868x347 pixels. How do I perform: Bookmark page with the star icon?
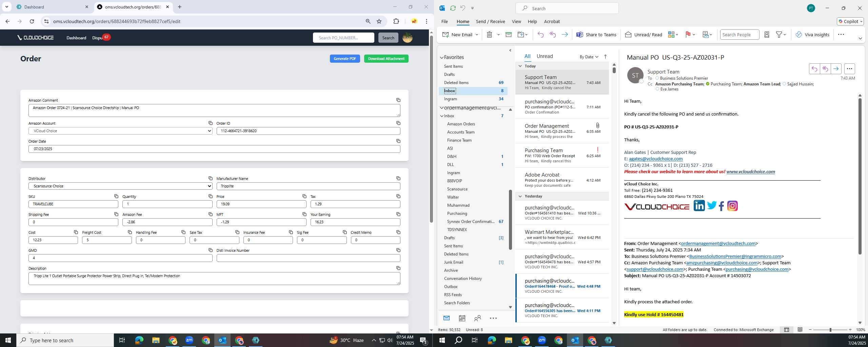pos(379,21)
